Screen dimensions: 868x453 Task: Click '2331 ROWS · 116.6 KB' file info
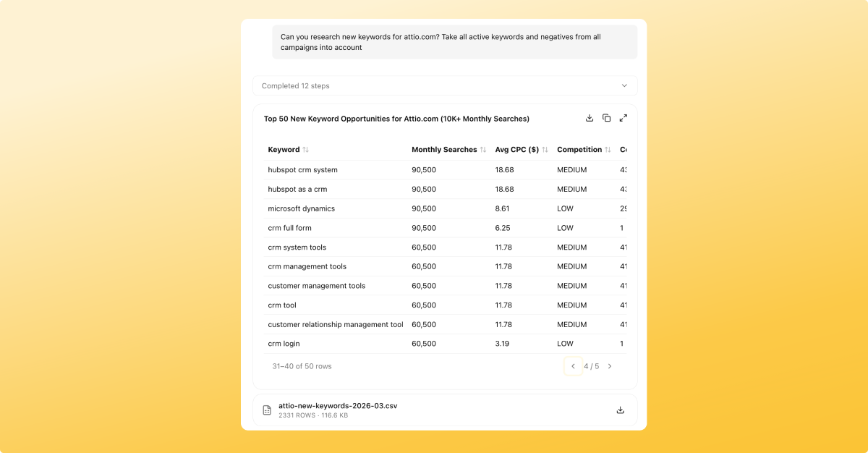click(313, 415)
